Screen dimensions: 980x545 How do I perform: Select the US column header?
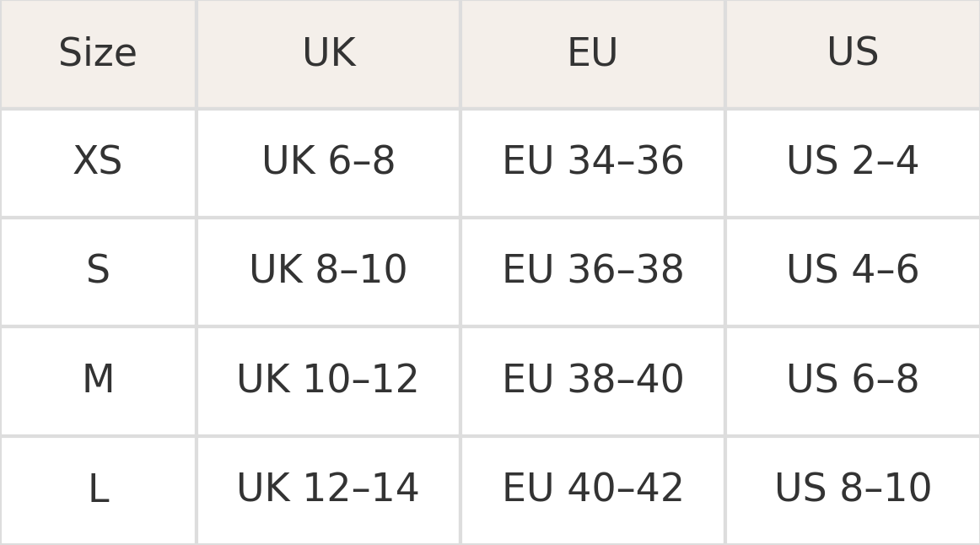point(853,54)
